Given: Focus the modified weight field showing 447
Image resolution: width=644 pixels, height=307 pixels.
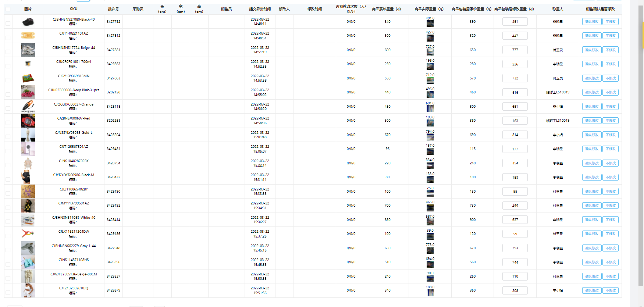Looking at the screenshot, I should 515,36.
